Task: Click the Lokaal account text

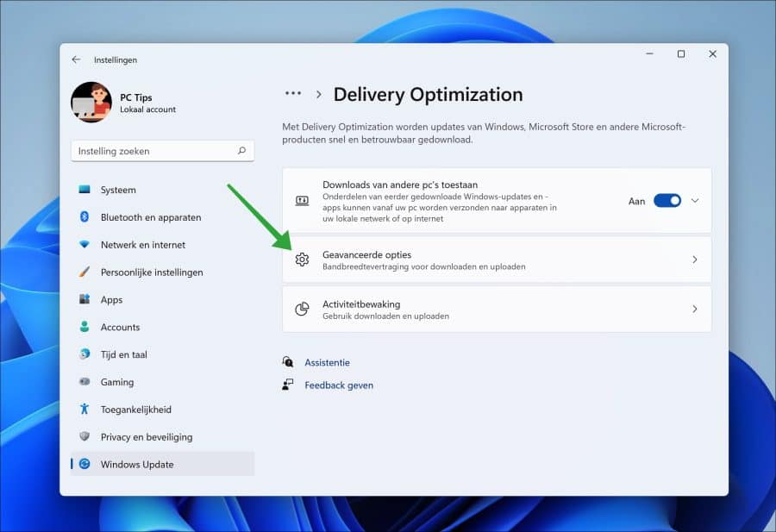Action: (147, 110)
